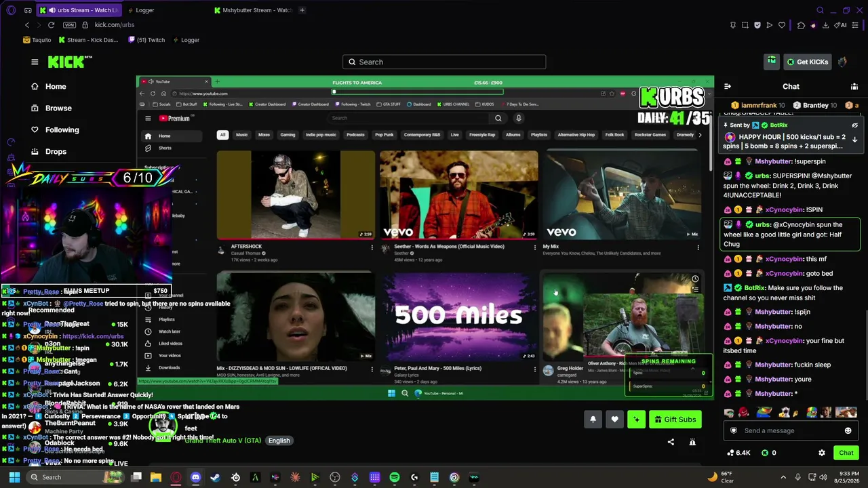Expand the pinned HAPPY HOUR message

[855, 140]
